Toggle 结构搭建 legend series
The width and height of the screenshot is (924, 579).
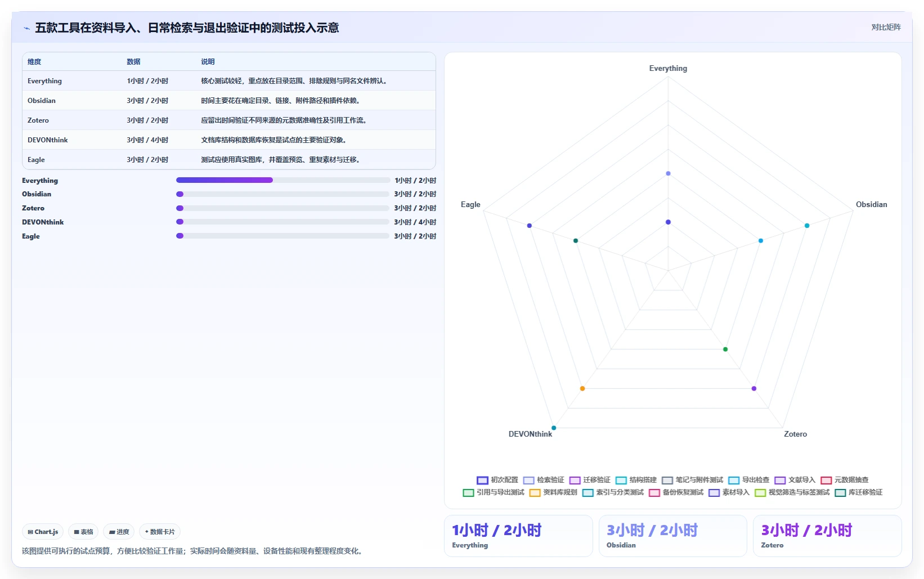636,480
